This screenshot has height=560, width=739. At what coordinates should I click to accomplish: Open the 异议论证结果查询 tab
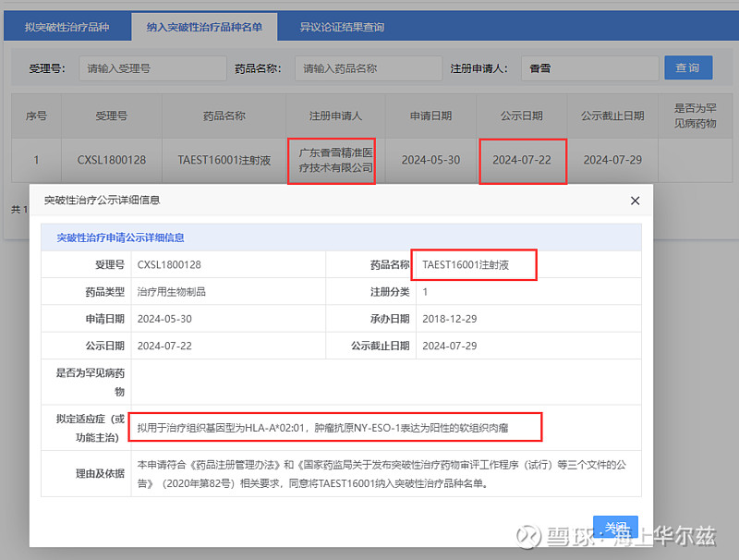pos(342,27)
